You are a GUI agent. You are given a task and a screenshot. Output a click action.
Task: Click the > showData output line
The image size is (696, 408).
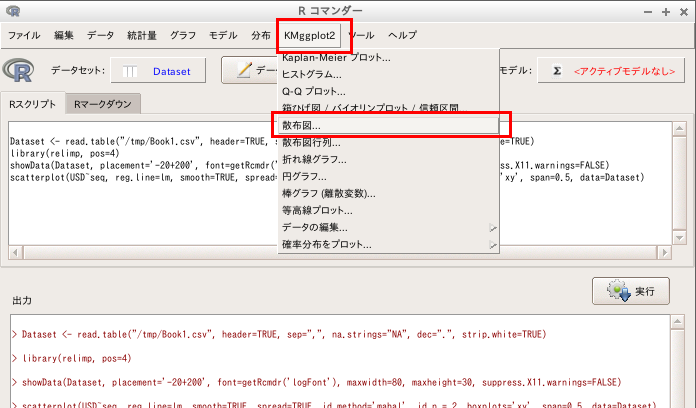(x=316, y=382)
